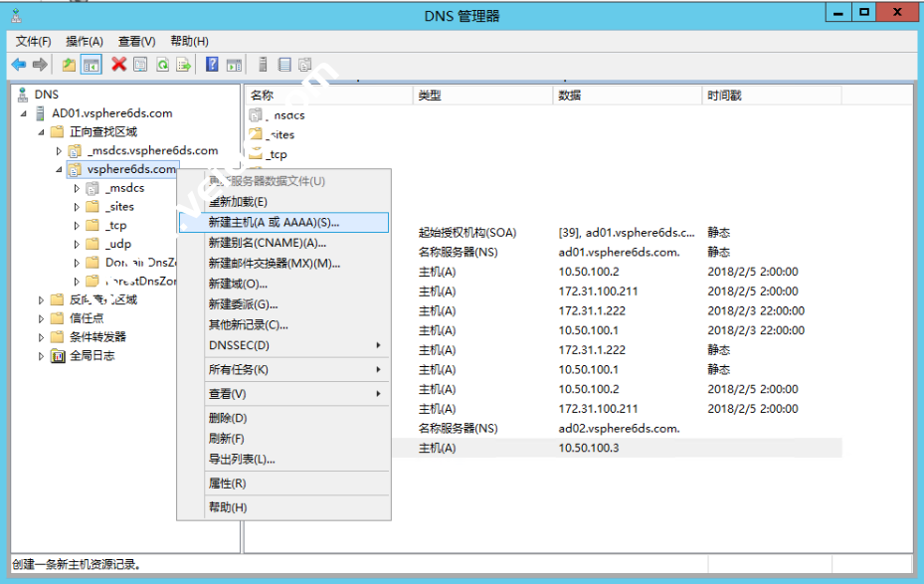Click the red X delete toolbar icon
Screen dimensions: 924x584
click(x=117, y=64)
